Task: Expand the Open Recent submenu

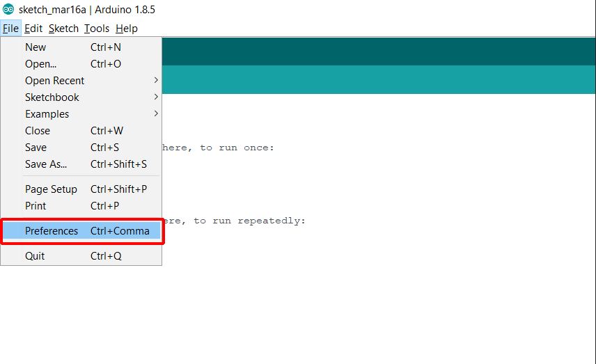Action: click(x=81, y=81)
